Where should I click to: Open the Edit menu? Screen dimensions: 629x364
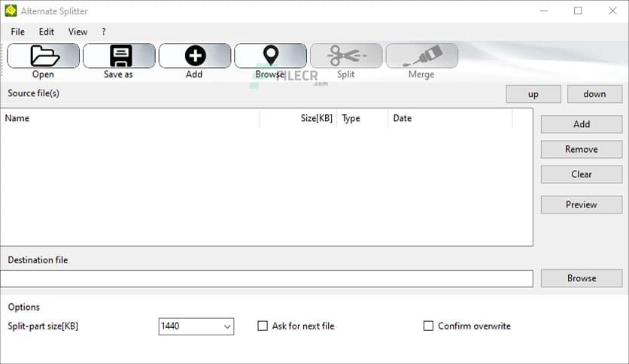point(46,32)
